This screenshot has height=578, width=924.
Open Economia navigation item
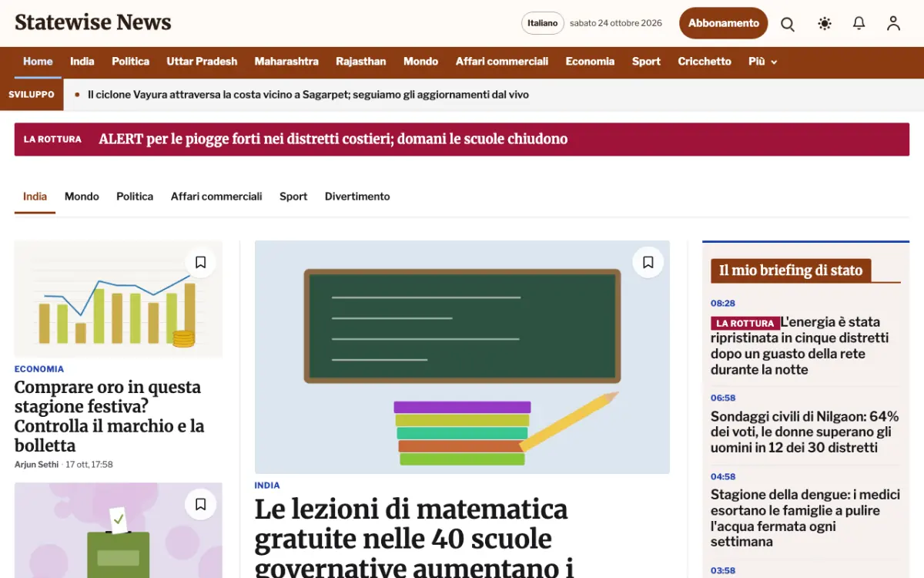(x=590, y=62)
